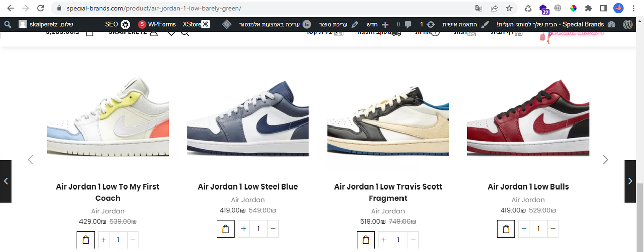Screen dimensions: 644x252
Task: Go to next product with black side arrow
Action: 630,181
